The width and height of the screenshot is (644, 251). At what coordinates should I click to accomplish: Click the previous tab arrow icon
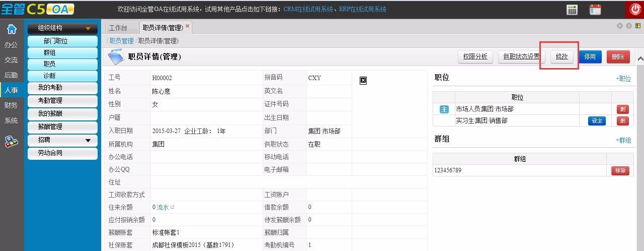pyautogui.click(x=620, y=26)
